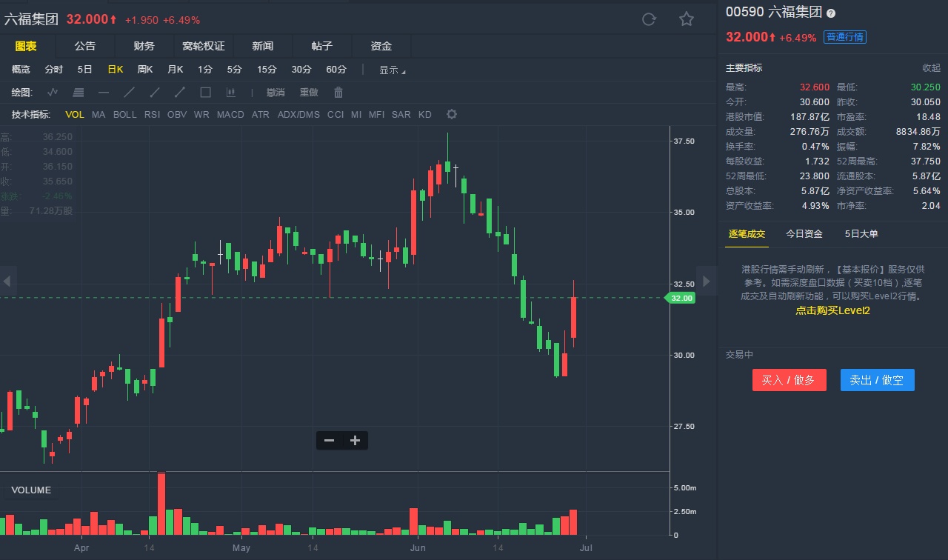This screenshot has width=948, height=560.
Task: Open the 今日资金 tab
Action: (x=804, y=233)
